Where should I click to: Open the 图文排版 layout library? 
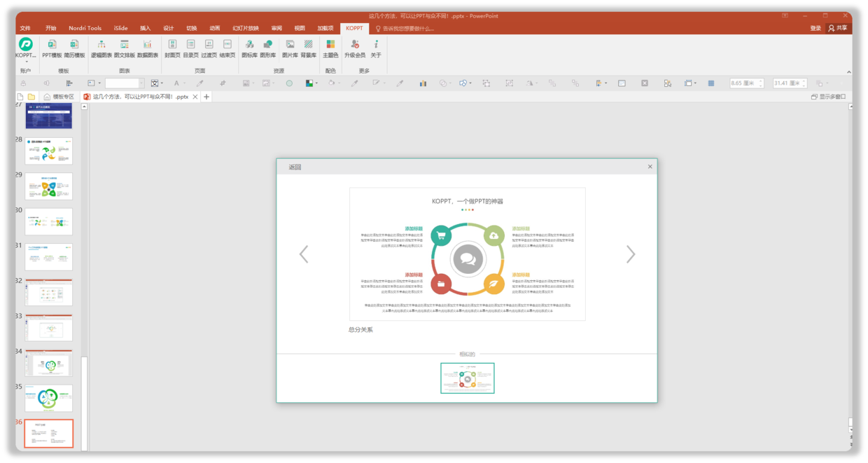click(125, 48)
